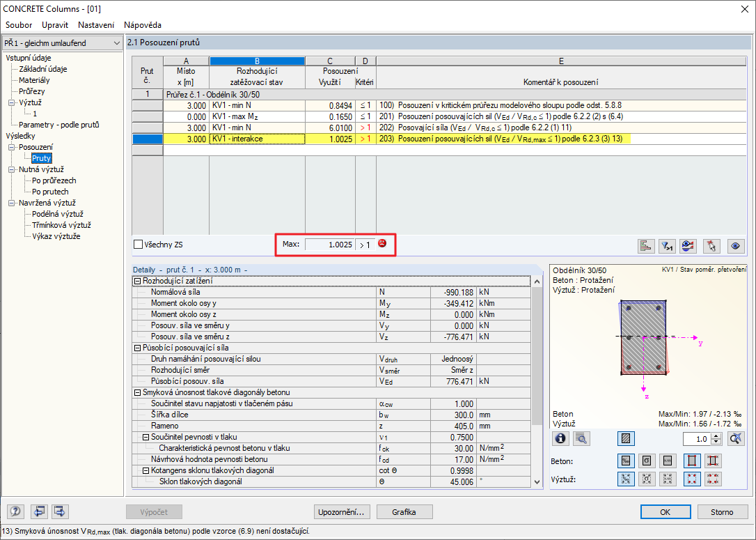Viewport: 756px width, 540px height.
Task: Open cross-section info icon
Action: [560, 438]
